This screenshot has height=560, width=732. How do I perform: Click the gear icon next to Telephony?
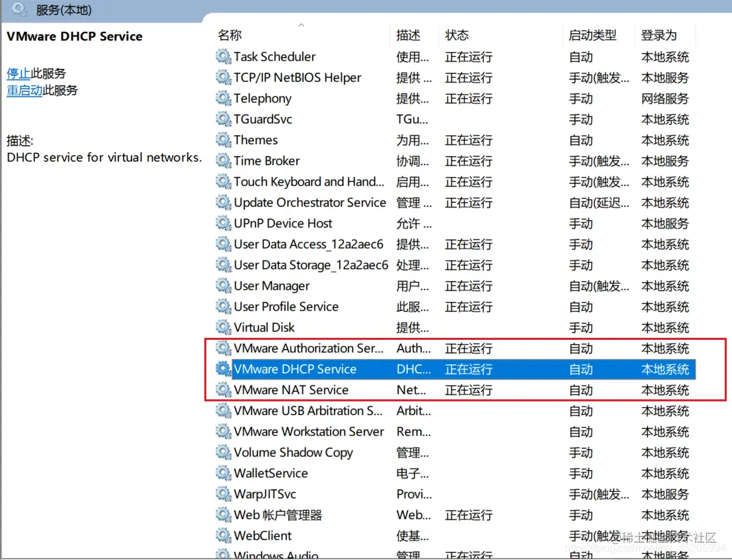[223, 99]
